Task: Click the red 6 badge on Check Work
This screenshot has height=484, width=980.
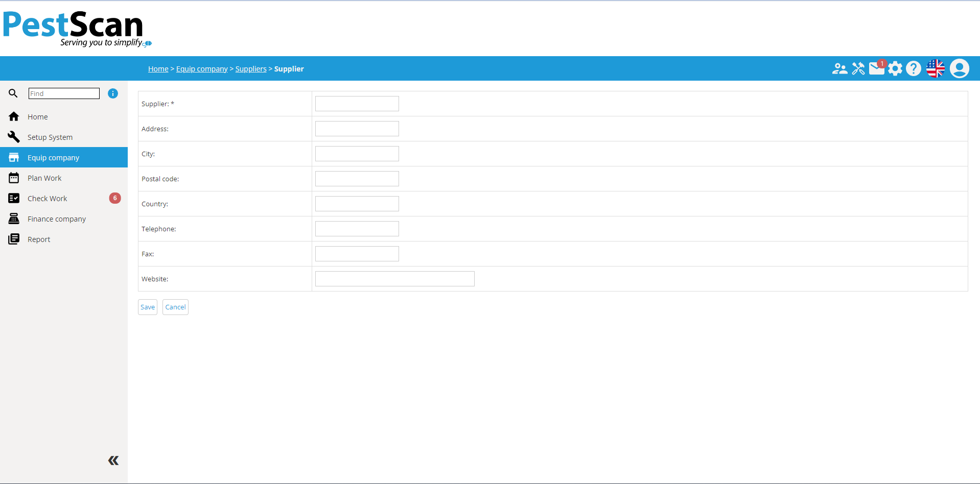Action: [115, 198]
